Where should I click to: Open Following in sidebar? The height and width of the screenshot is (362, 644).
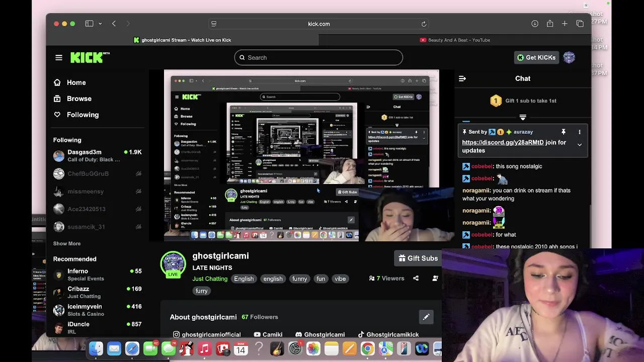pyautogui.click(x=76, y=115)
